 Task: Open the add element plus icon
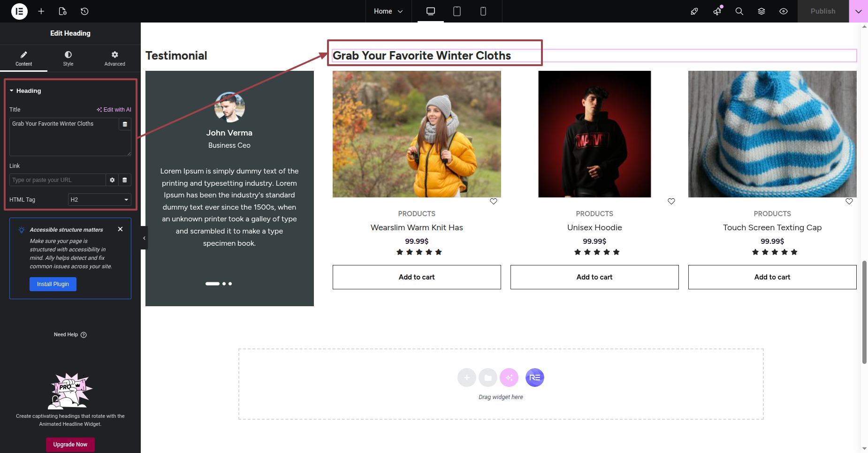(41, 11)
